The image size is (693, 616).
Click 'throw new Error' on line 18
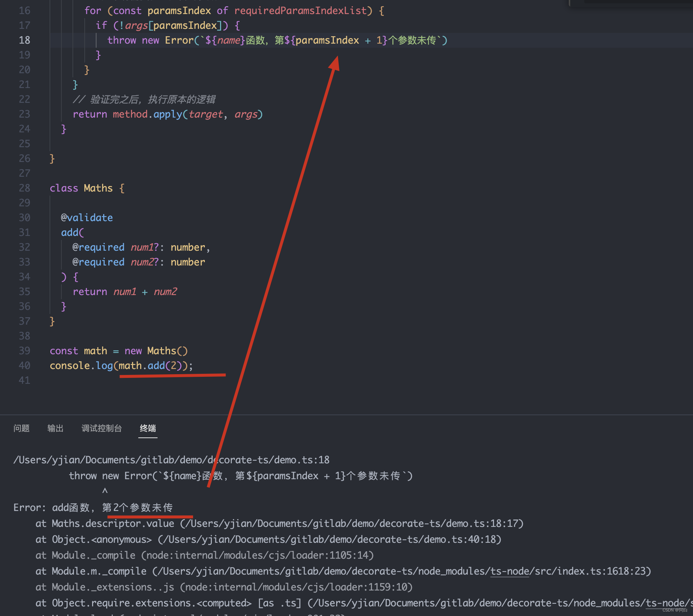click(151, 40)
